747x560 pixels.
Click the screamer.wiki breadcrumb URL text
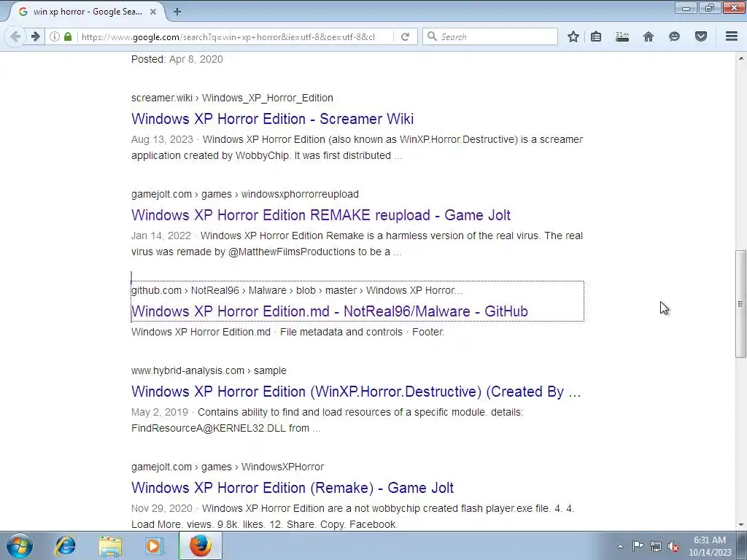point(232,98)
